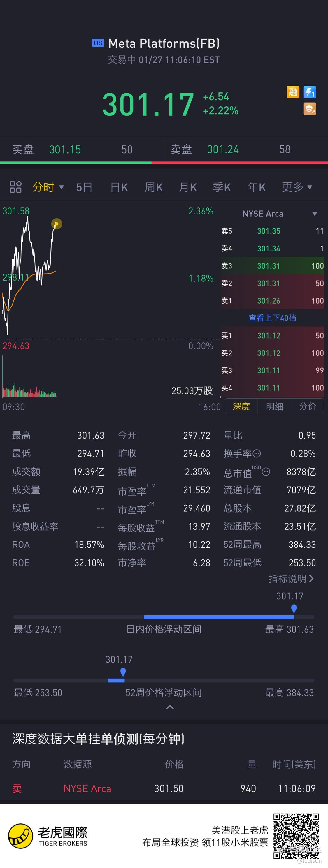Collapse the price range section chevron

[170, 707]
